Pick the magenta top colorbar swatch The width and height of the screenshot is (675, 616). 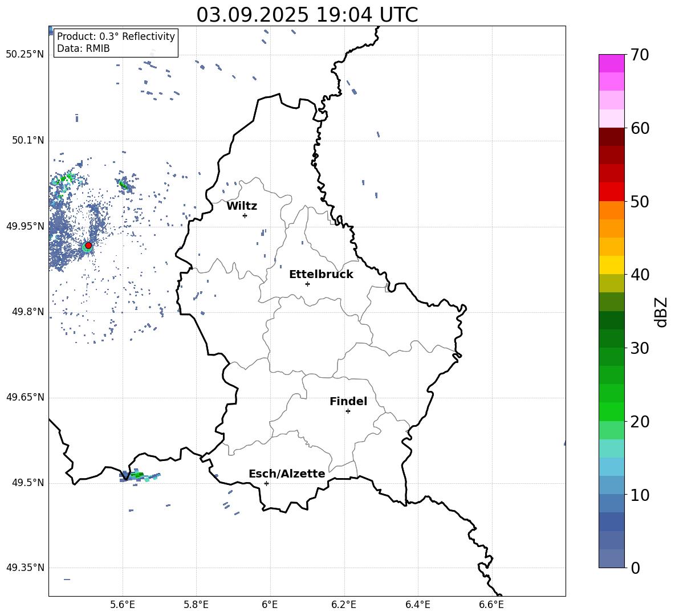coord(612,63)
